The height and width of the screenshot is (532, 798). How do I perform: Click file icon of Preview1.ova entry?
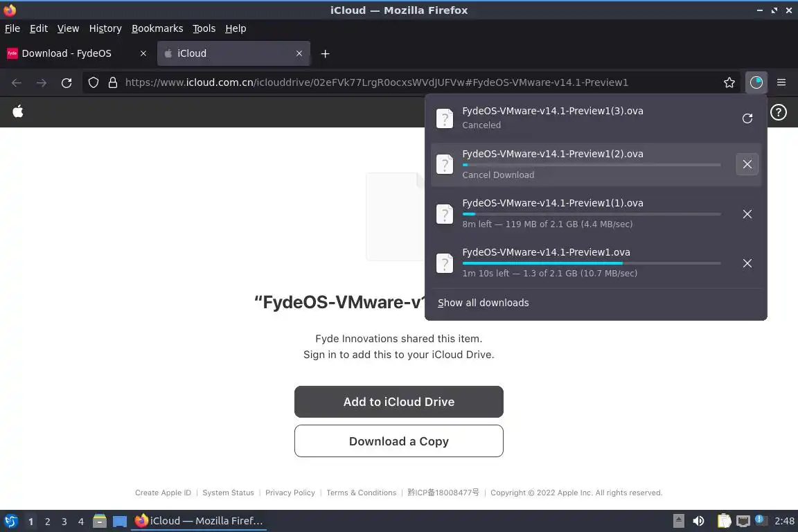pos(444,263)
